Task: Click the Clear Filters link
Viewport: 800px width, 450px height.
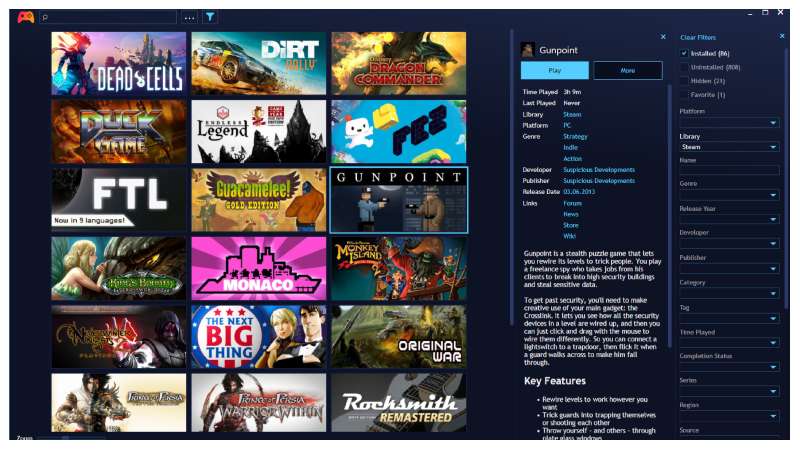Action: 697,37
